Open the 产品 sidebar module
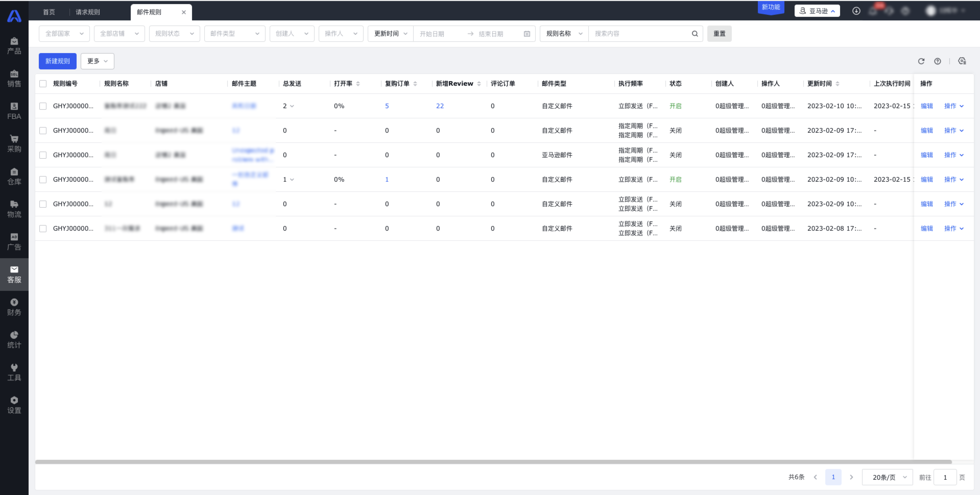The width and height of the screenshot is (980, 495). [14, 46]
